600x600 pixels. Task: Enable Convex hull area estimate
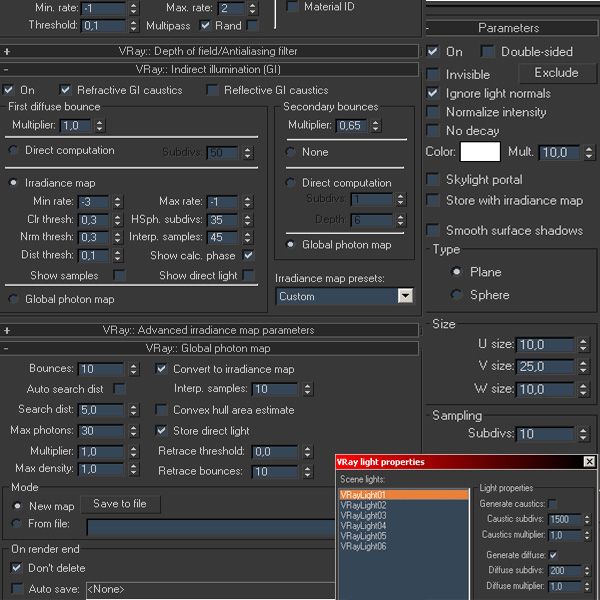(161, 410)
